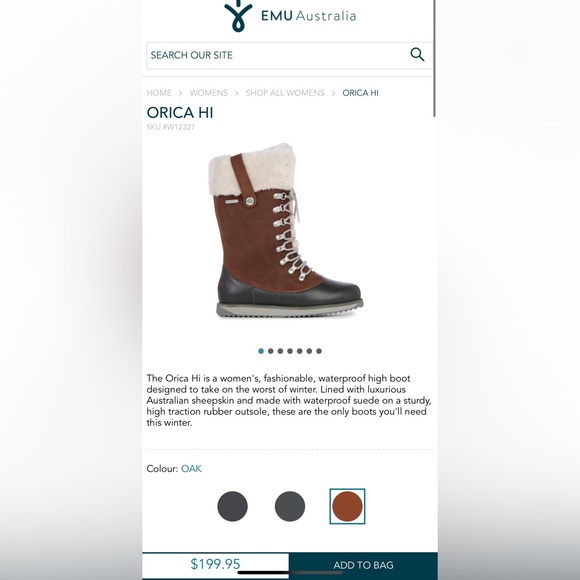Select the middle grey colour swatch
Screen dimensions: 580x580
point(290,506)
